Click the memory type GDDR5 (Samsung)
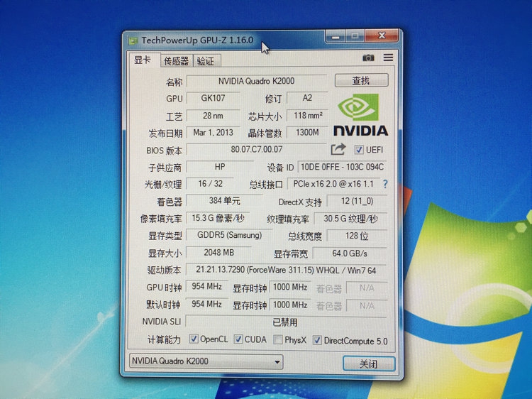Screen dimensions: 532x399 click(229, 235)
